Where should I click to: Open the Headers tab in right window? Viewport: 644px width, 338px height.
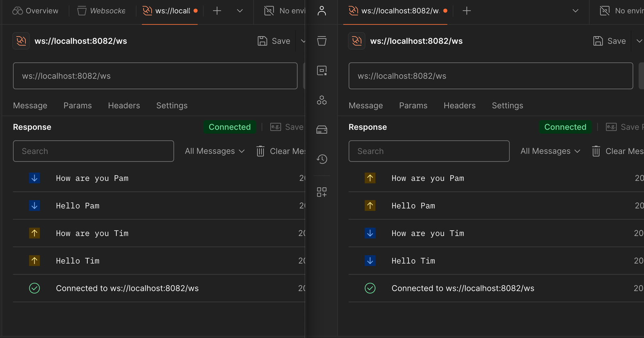(x=460, y=106)
